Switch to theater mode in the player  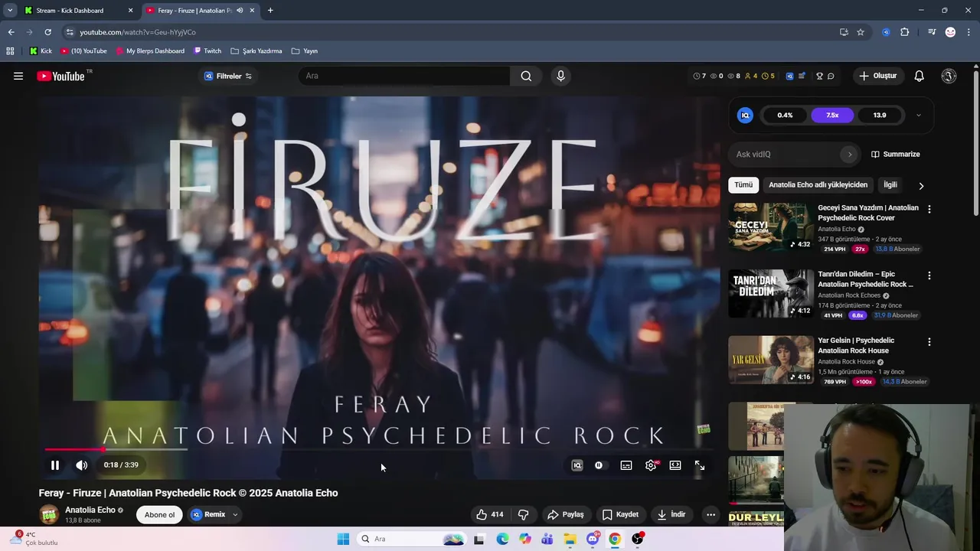675,465
